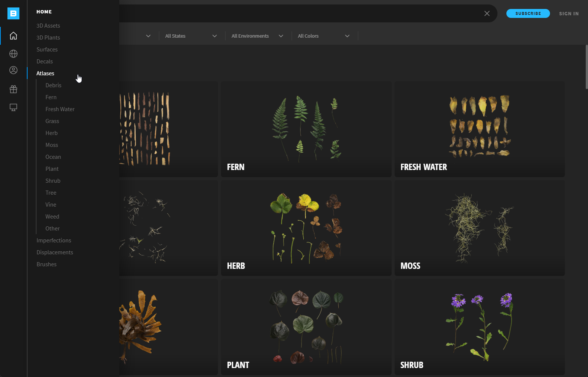The width and height of the screenshot is (588, 377).
Task: Open the globe icon in sidebar
Action: click(x=13, y=54)
